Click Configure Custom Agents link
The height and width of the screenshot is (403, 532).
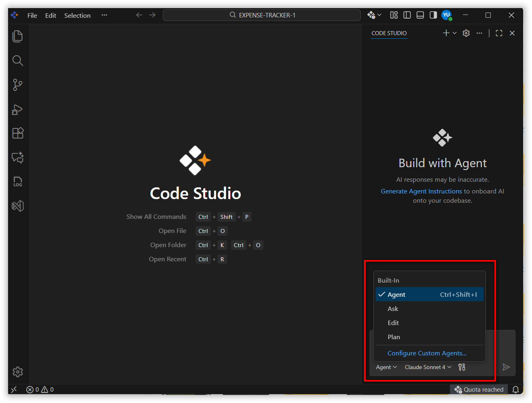427,353
